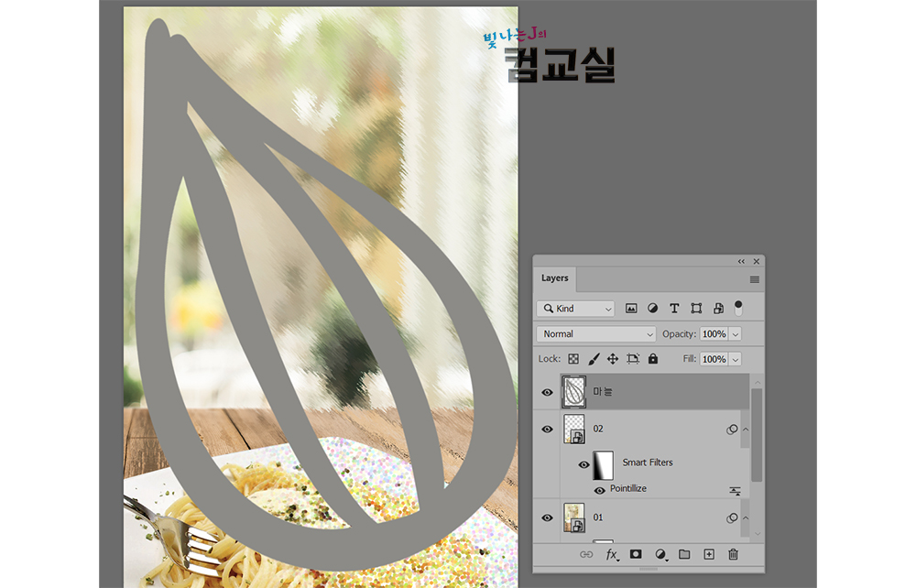This screenshot has height=588, width=916.
Task: Create new group folder icon
Action: pos(684,554)
